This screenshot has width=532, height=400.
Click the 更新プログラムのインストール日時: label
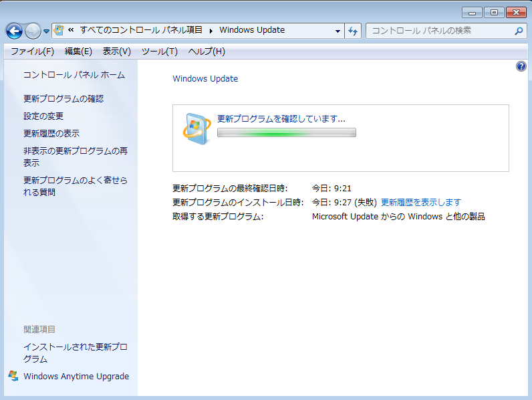pos(238,203)
